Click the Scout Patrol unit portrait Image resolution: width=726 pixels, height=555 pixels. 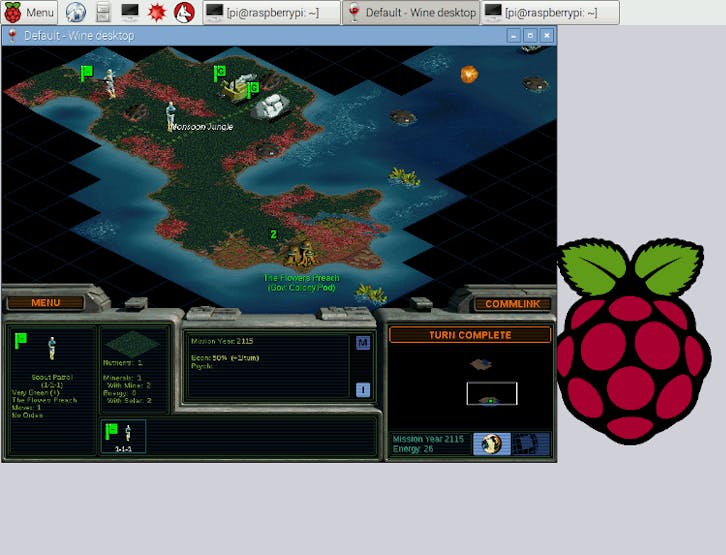(x=52, y=348)
